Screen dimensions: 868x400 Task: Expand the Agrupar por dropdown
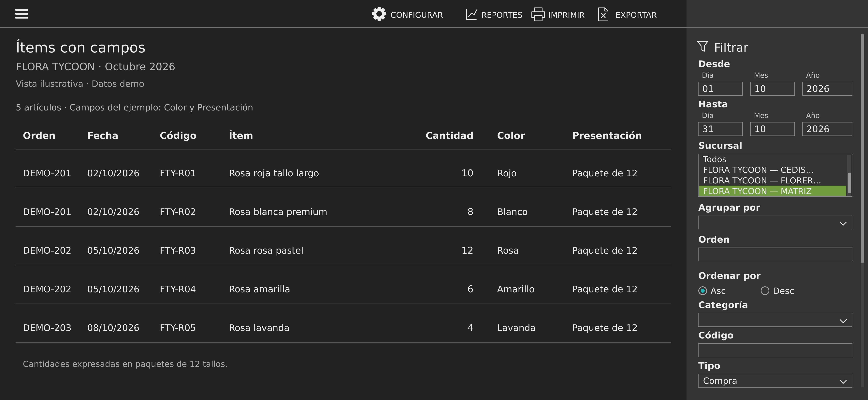click(775, 222)
